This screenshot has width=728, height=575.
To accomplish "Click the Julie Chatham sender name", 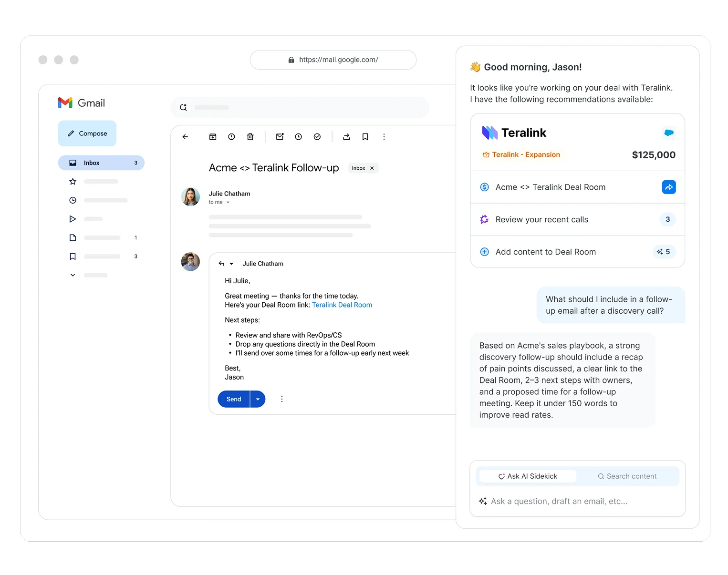I will [x=229, y=194].
